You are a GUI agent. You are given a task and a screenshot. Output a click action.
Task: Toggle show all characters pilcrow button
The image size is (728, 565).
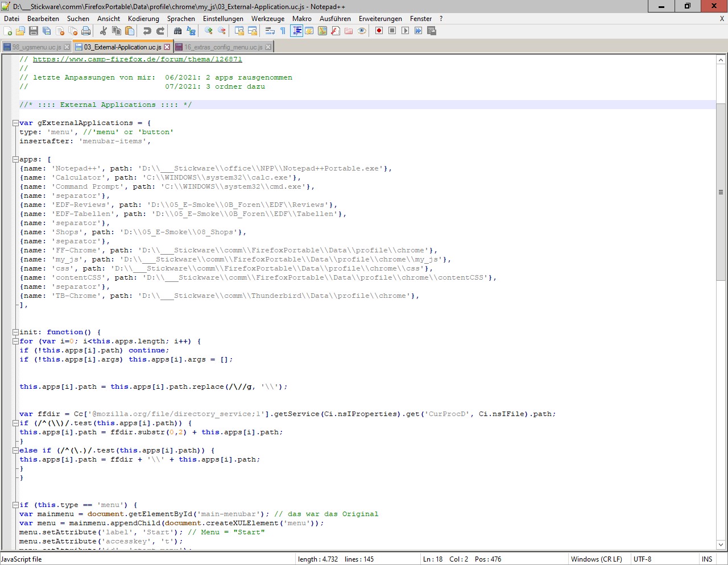283,31
